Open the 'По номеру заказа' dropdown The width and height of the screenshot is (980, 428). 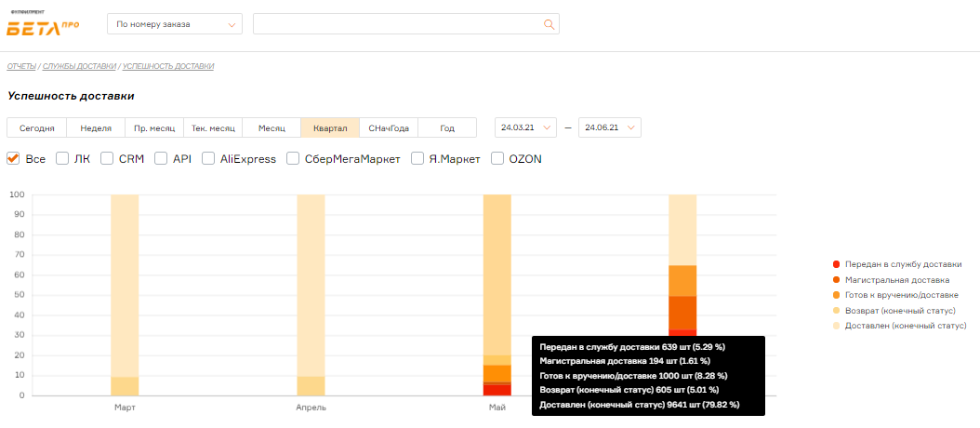coord(175,24)
